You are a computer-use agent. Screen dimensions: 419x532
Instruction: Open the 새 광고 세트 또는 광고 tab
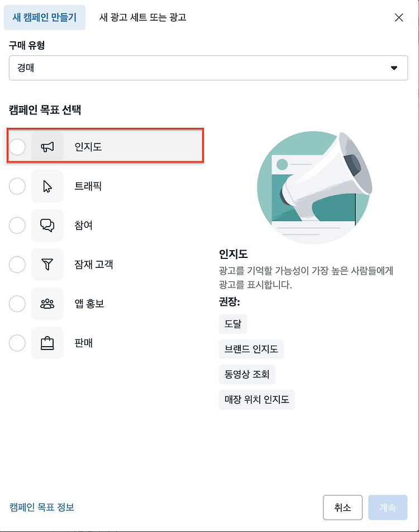tap(142, 17)
